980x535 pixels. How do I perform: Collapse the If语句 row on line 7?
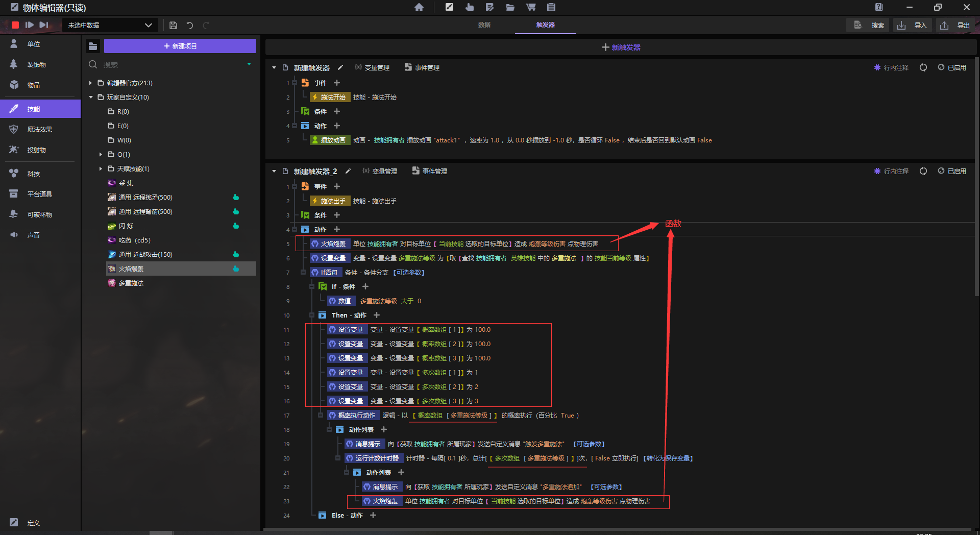(303, 272)
